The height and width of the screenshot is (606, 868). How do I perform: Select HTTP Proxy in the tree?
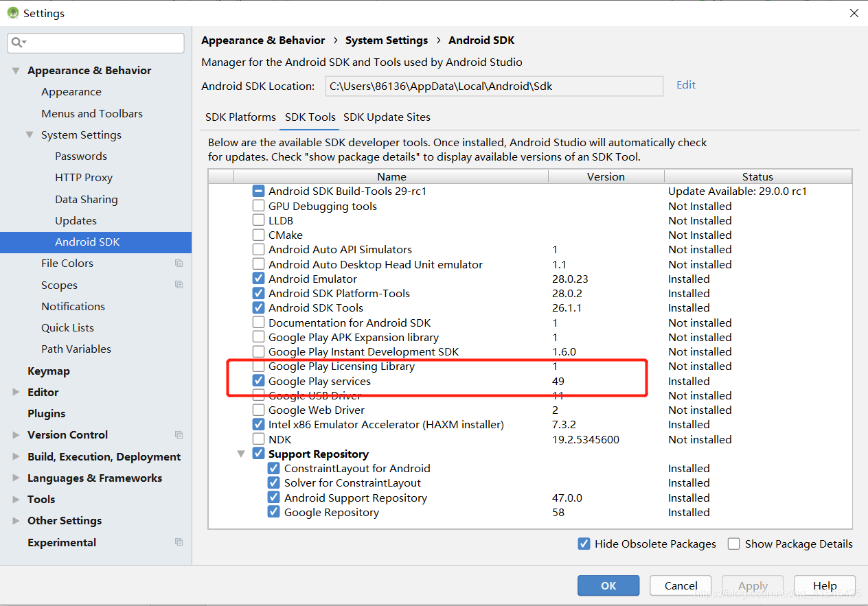(84, 178)
